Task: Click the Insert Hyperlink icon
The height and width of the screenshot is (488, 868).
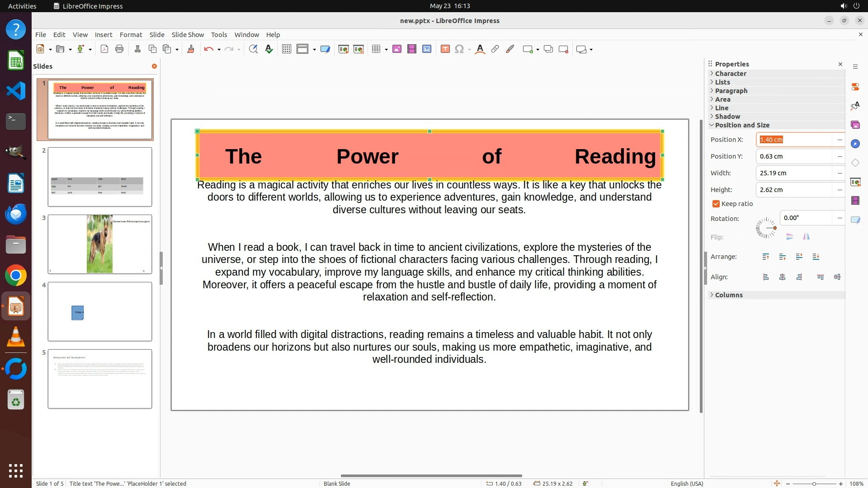Action: tap(495, 49)
